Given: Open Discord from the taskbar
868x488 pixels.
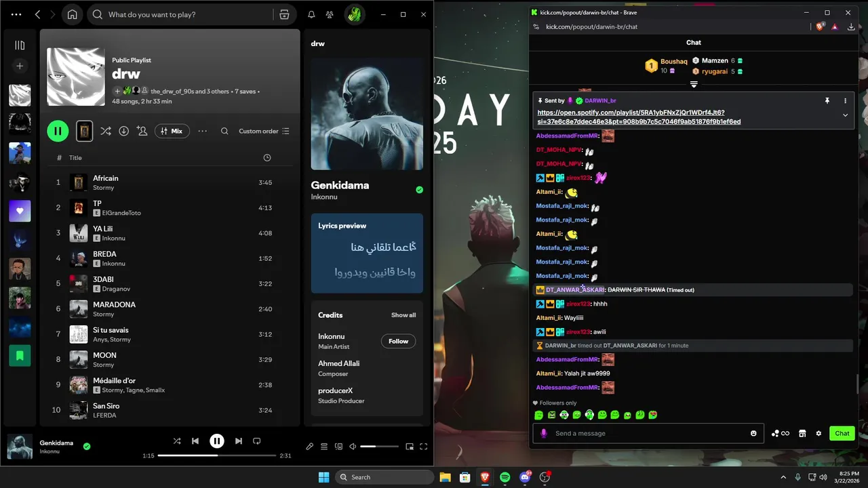Looking at the screenshot, I should (525, 477).
